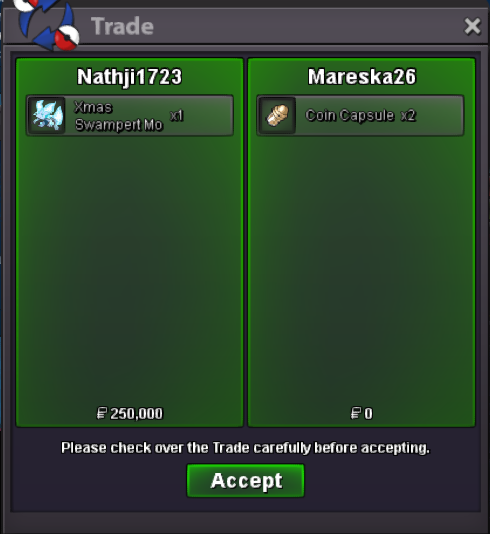Click player name Mareska26
The image size is (490, 534).
coord(362,77)
